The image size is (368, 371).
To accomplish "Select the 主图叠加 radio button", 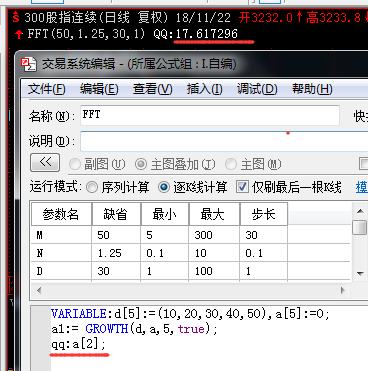I will [x=141, y=164].
